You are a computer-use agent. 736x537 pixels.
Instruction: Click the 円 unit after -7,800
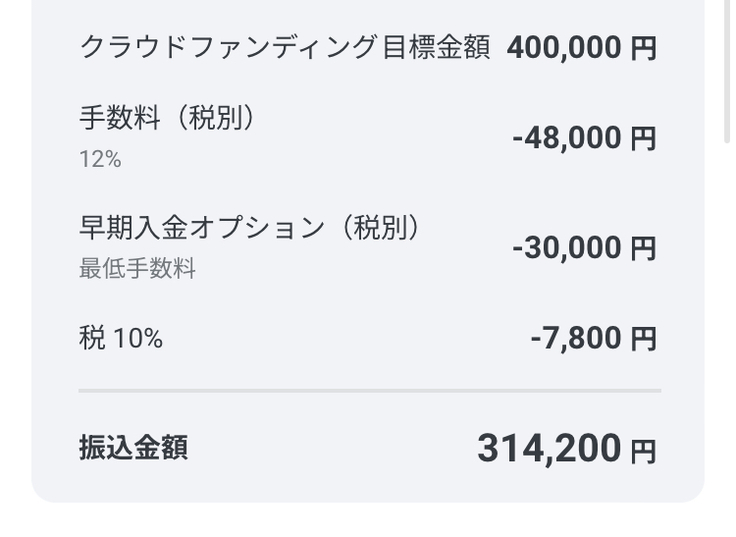(x=643, y=340)
